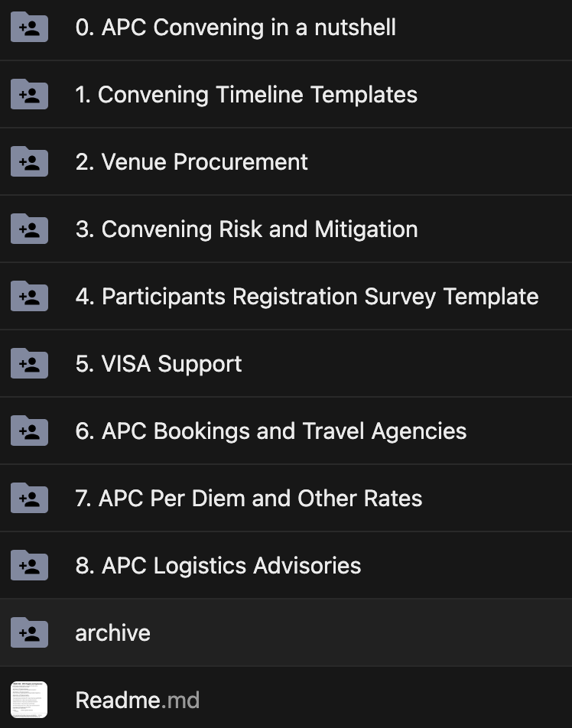Click shared folder icon beside APC Logistics Advisories
This screenshot has width=572, height=728.
tap(29, 566)
